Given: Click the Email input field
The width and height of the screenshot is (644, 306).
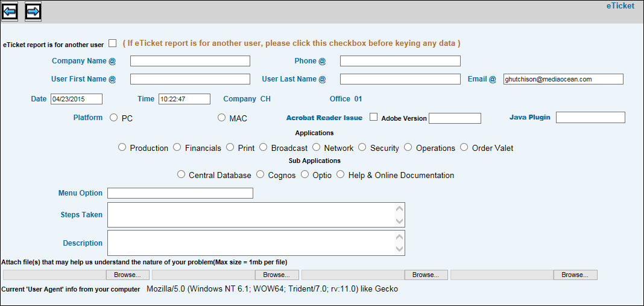Looking at the screenshot, I should [563, 79].
